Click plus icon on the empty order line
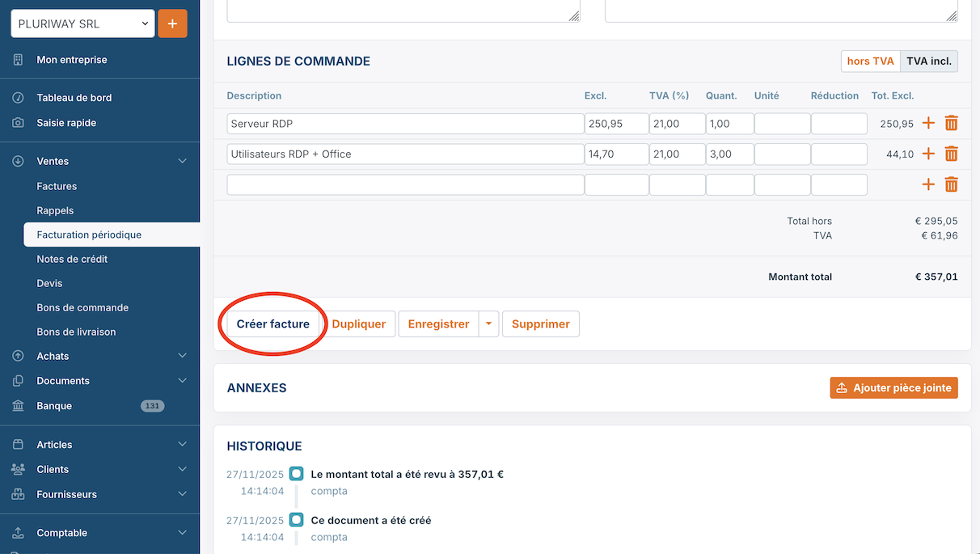Viewport: 980px width, 554px height. [928, 185]
